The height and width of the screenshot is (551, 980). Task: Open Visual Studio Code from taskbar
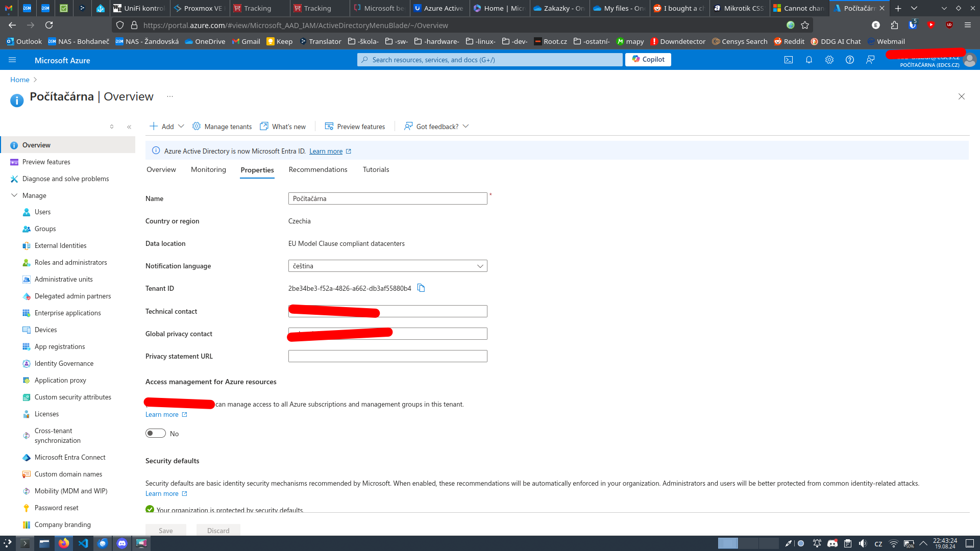pyautogui.click(x=83, y=543)
